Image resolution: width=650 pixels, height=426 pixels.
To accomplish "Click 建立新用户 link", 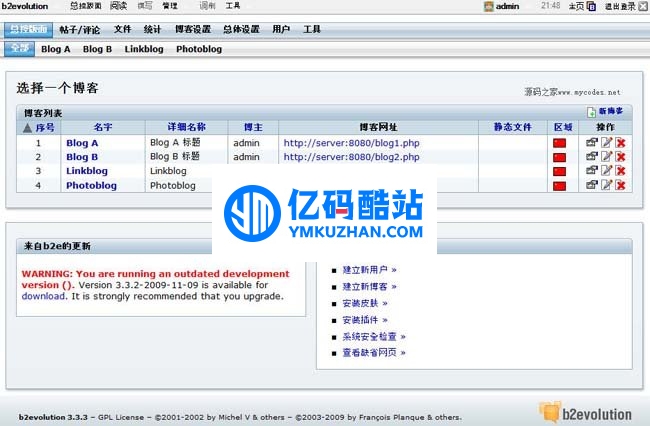I will 369,270.
